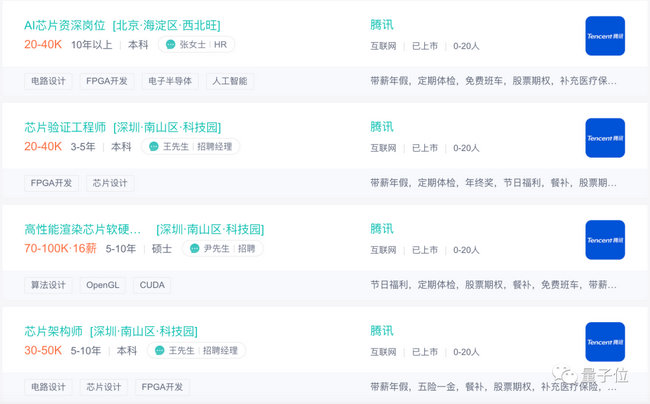The image size is (650, 404).
Task: Click the OpenGL skill tag
Action: (x=102, y=285)
